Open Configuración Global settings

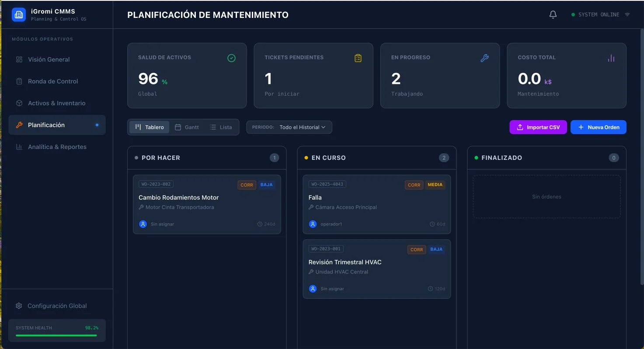tap(57, 306)
